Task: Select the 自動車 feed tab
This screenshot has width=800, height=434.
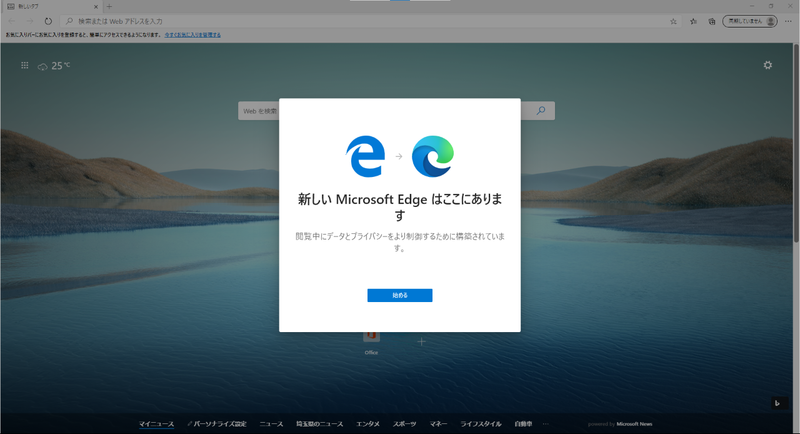Action: [x=523, y=424]
